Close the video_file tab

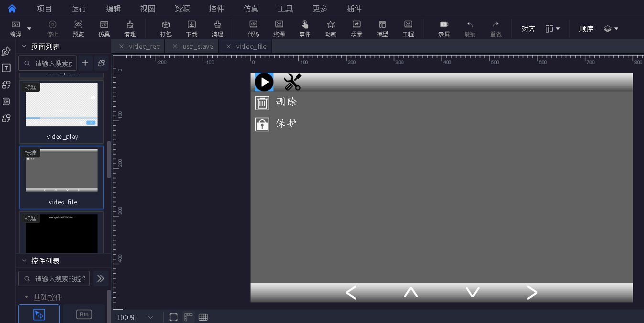pos(229,46)
